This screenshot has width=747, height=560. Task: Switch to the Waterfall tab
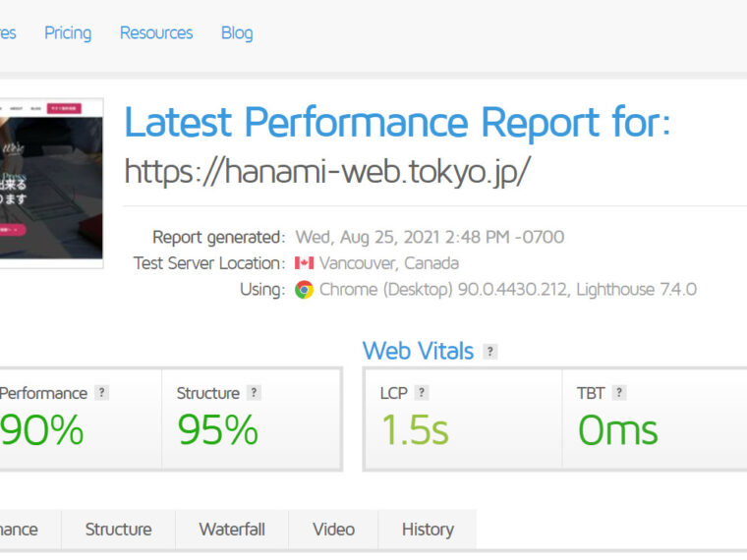tap(232, 530)
